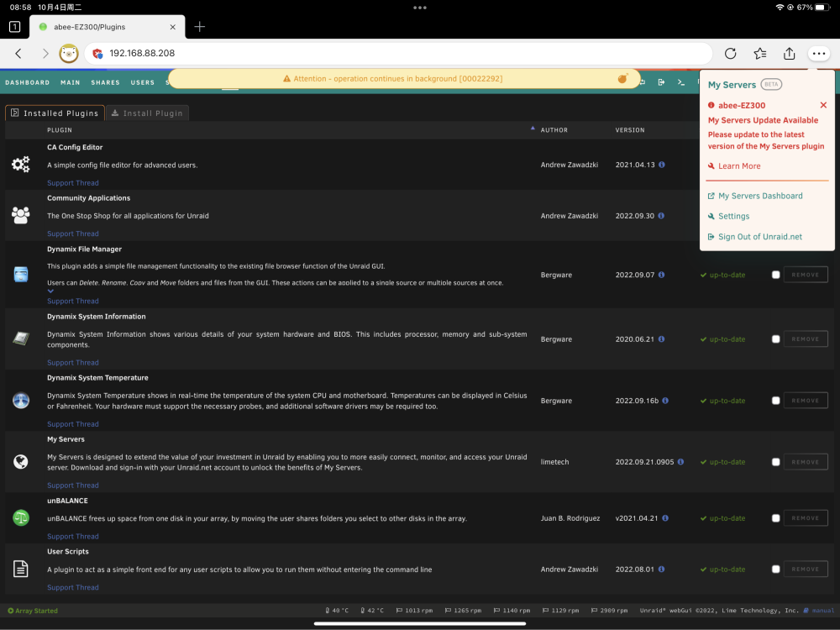Click the unBALANCE green scales icon
This screenshot has width=840, height=630.
pyautogui.click(x=21, y=518)
